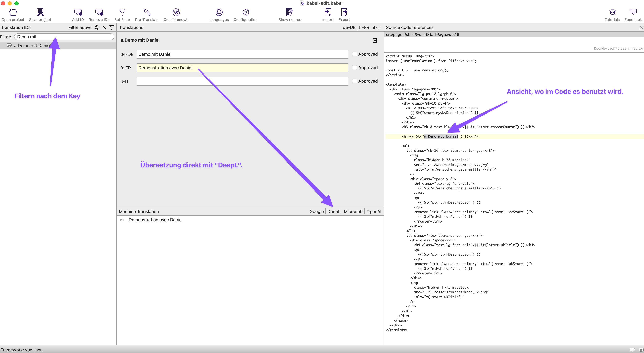Open the Languages globe icon

(219, 12)
